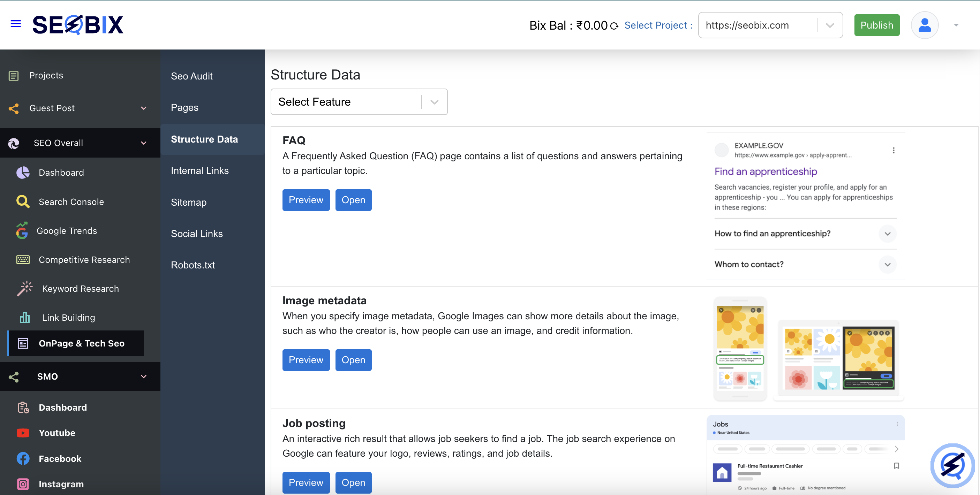Preview the Image metadata feature
Image resolution: width=980 pixels, height=495 pixels.
306,360
